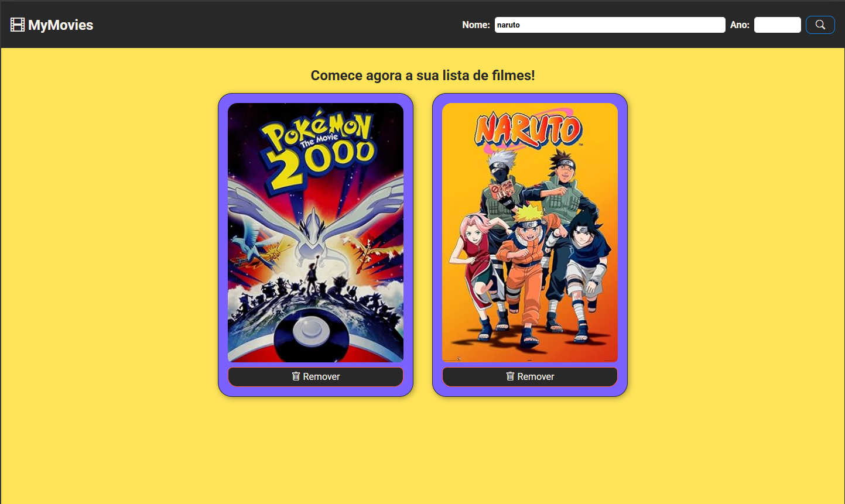Screen dimensions: 845x504
Task: Click the magnifying glass search button
Action: pyautogui.click(x=820, y=25)
